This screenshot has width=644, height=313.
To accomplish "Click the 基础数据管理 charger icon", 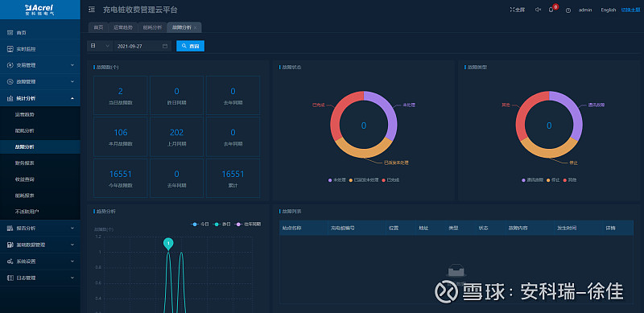I will point(10,245).
